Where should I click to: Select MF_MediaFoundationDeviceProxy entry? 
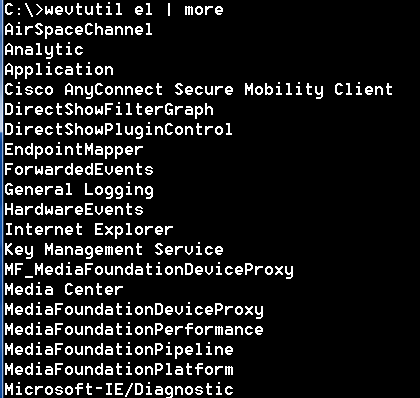pyautogui.click(x=149, y=270)
